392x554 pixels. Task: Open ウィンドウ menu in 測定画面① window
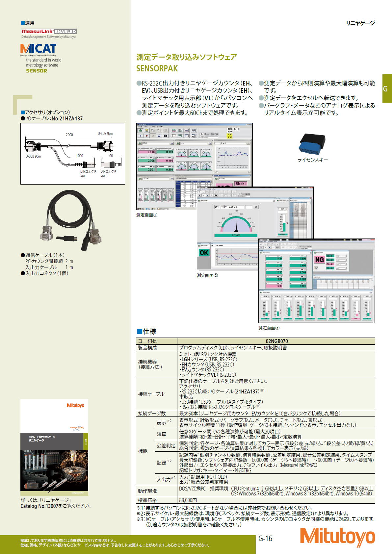pyautogui.click(x=153, y=127)
